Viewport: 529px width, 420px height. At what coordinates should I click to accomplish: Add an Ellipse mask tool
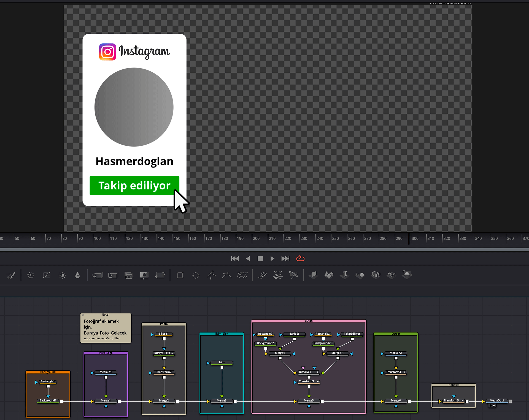pyautogui.click(x=196, y=275)
